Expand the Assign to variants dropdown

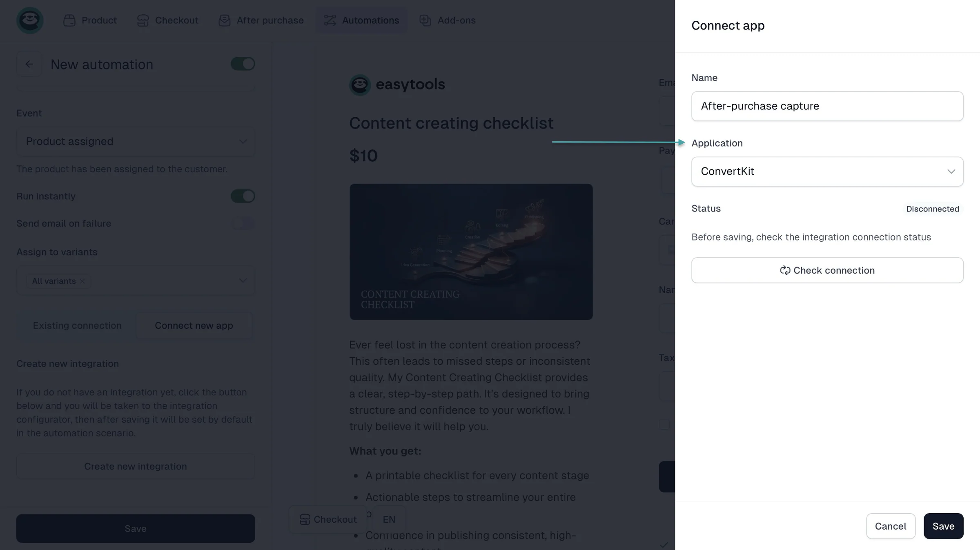point(136,281)
